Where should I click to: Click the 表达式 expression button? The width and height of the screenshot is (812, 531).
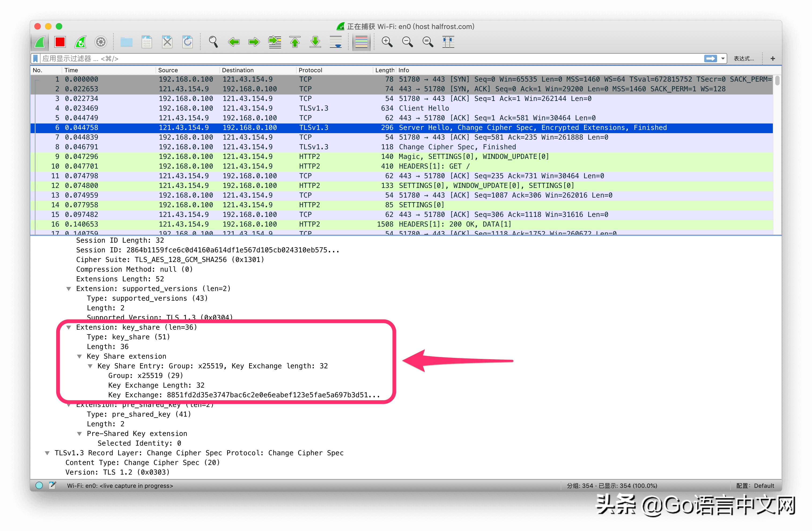[744, 59]
